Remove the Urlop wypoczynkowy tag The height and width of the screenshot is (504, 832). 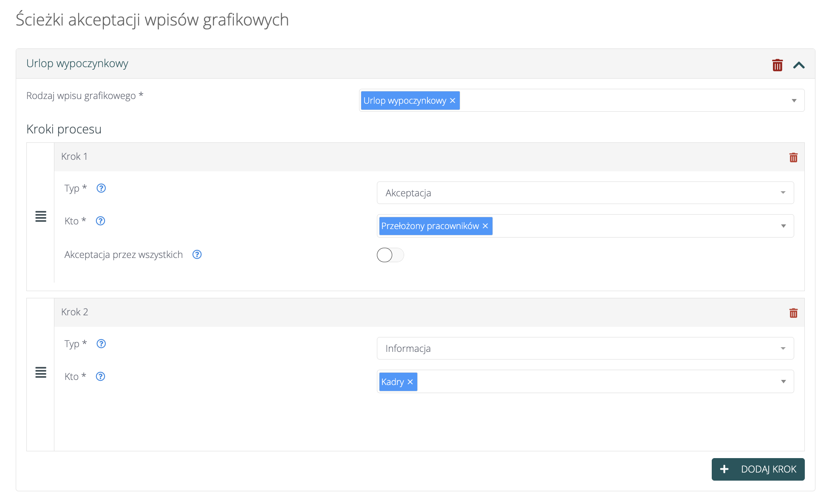click(453, 101)
